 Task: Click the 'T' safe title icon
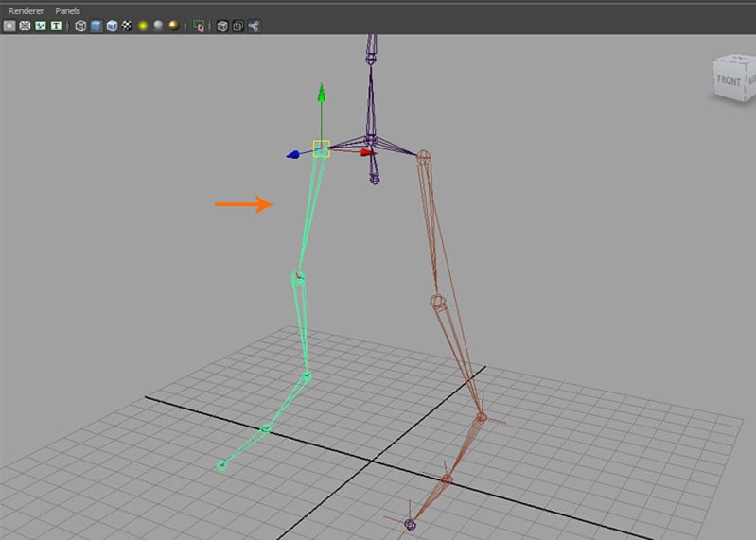(56, 26)
